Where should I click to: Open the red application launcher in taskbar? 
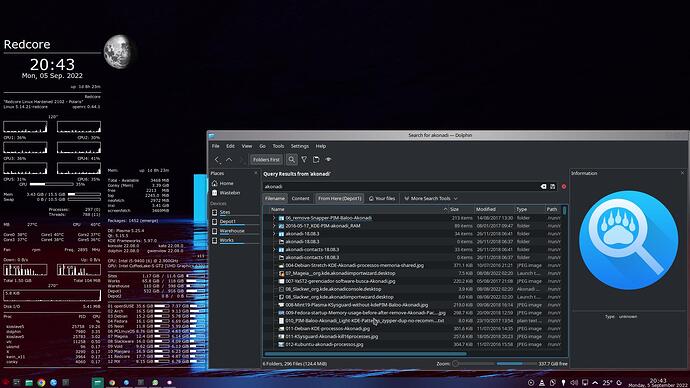click(x=5, y=383)
